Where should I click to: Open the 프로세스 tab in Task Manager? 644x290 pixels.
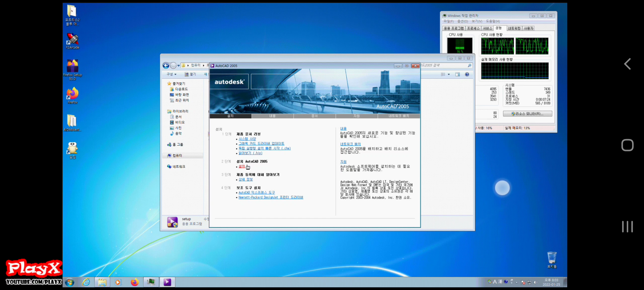click(473, 28)
